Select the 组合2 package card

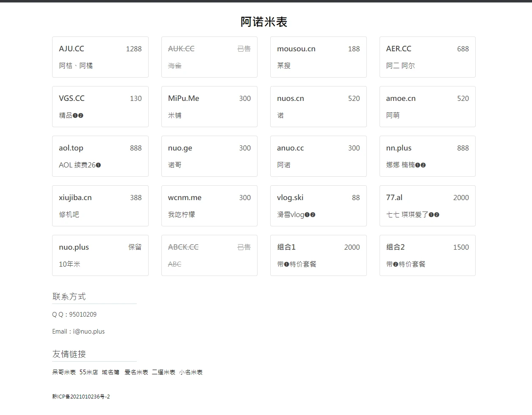427,256
